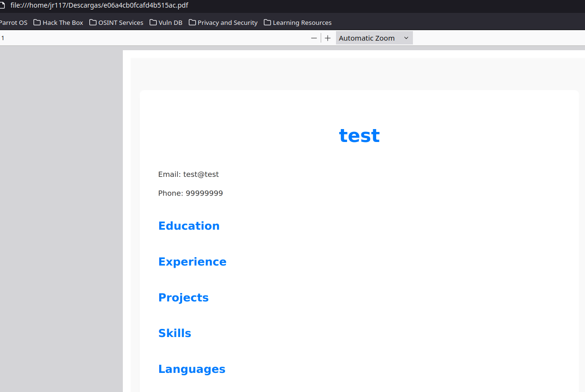Open the OSINT Services bookmark folder
This screenshot has width=585, height=392.
116,22
